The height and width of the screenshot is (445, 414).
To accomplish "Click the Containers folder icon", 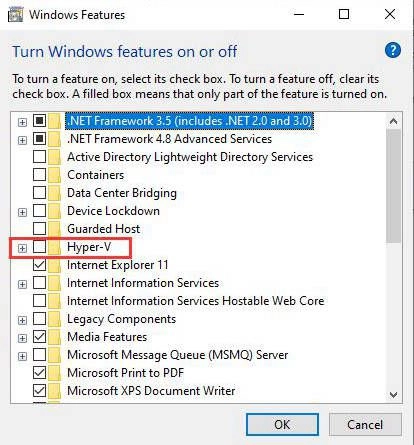I will 54,175.
